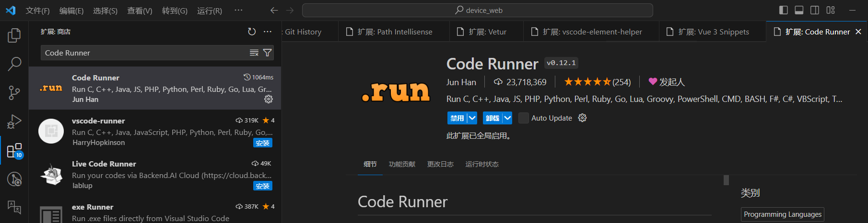Expand the 卸载 dropdown arrow
868x223 pixels.
(x=507, y=118)
